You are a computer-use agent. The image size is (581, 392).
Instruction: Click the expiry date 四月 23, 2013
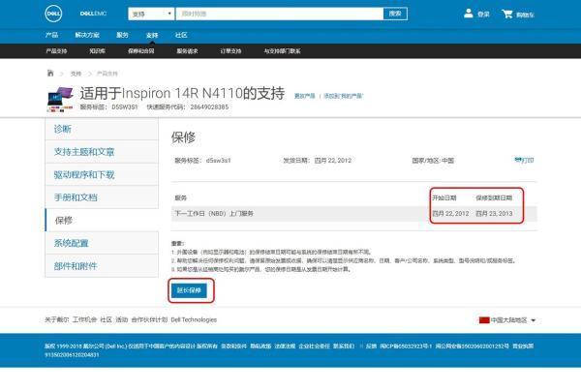point(494,214)
